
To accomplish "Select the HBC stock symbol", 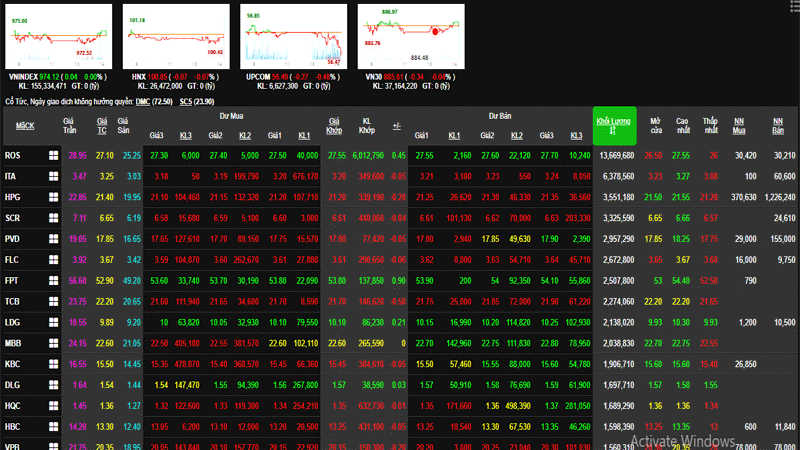I will (x=12, y=428).
